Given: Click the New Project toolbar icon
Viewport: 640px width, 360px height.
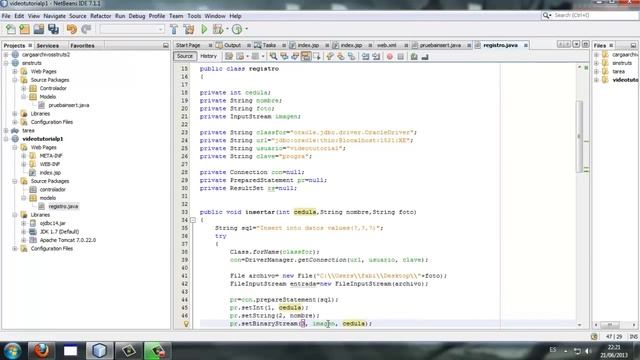Looking at the screenshot, I should click(x=24, y=29).
